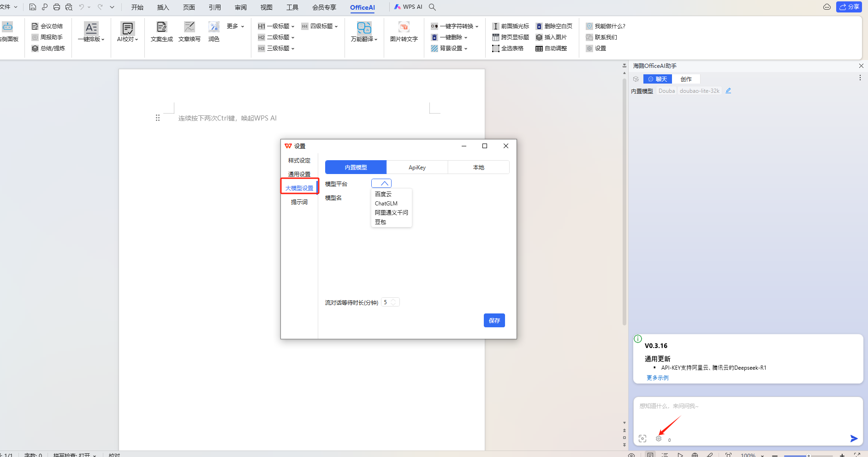Viewport: 868px width, 457px height.
Task: Click 插入图片 insert picture tool
Action: pos(551,37)
